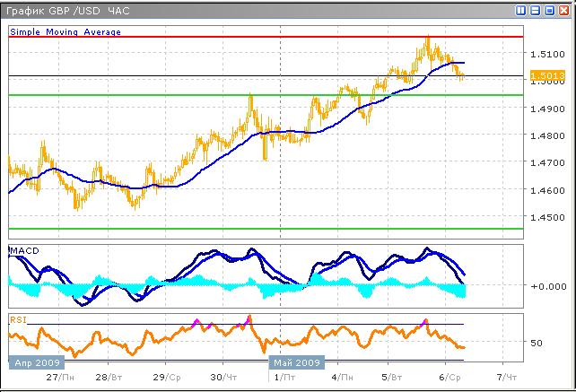This screenshot has width=576, height=392.
Task: Maximize the GBP/USD chart window
Action: point(549,11)
